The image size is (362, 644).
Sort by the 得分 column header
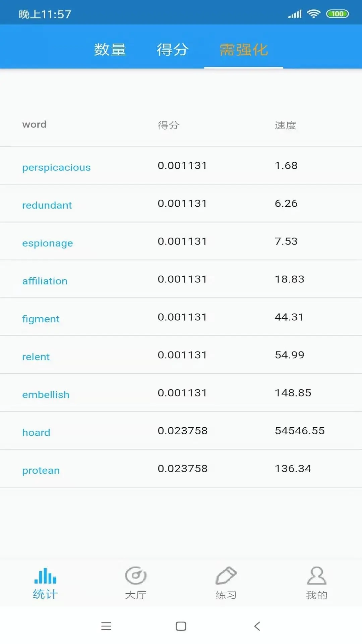tap(169, 125)
